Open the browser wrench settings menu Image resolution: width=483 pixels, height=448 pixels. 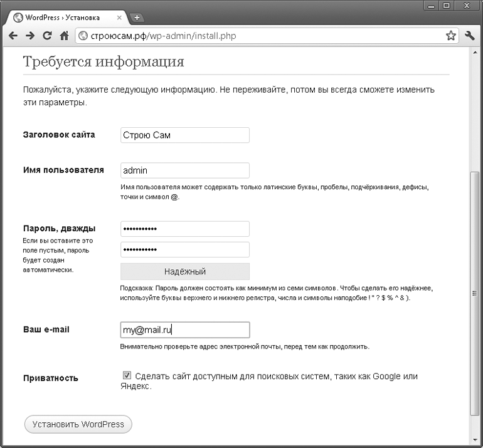point(470,36)
